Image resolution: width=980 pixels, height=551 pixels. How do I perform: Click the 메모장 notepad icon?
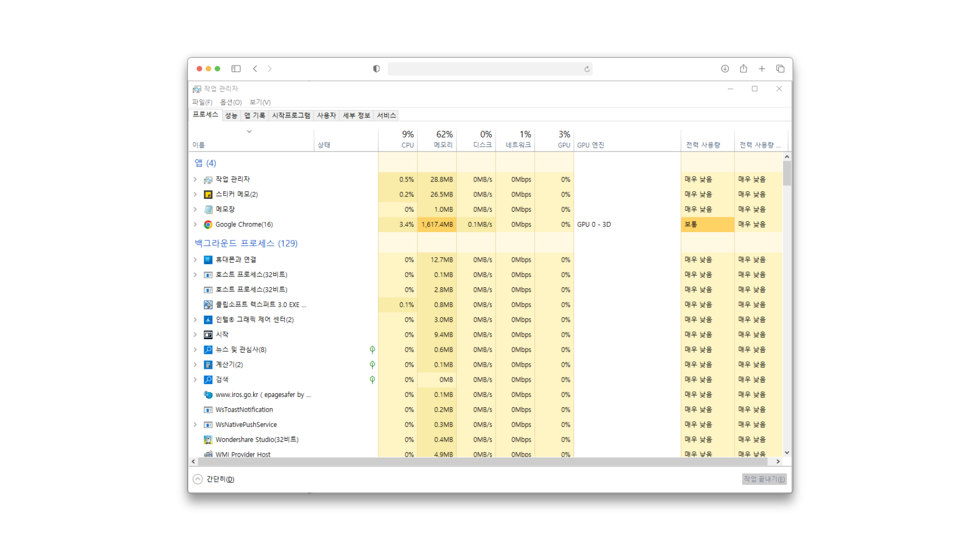208,210
